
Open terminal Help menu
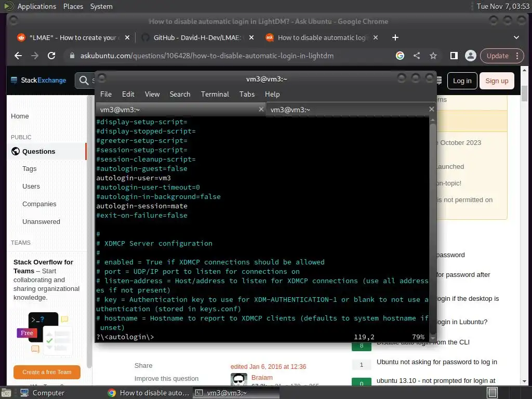(x=272, y=95)
